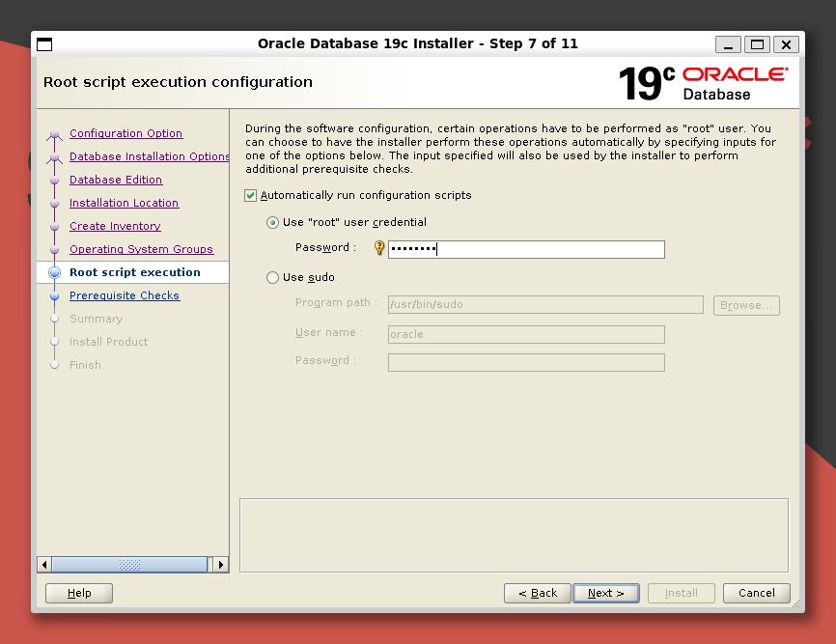Click the Oracle 19c Database logo
This screenshot has width=836, height=644.
tap(703, 84)
